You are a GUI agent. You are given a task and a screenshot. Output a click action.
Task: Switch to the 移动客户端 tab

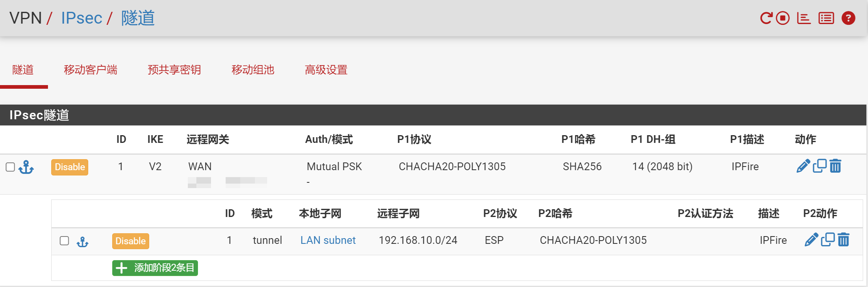tap(90, 70)
